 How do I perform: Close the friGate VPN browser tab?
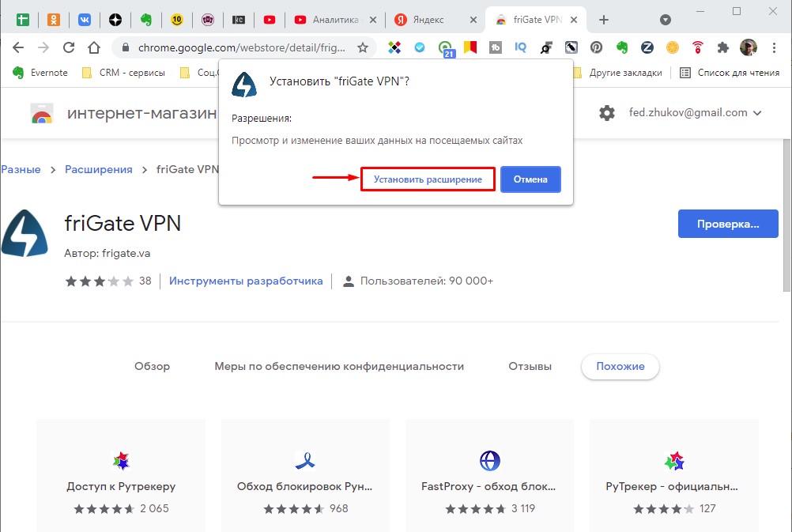[574, 20]
